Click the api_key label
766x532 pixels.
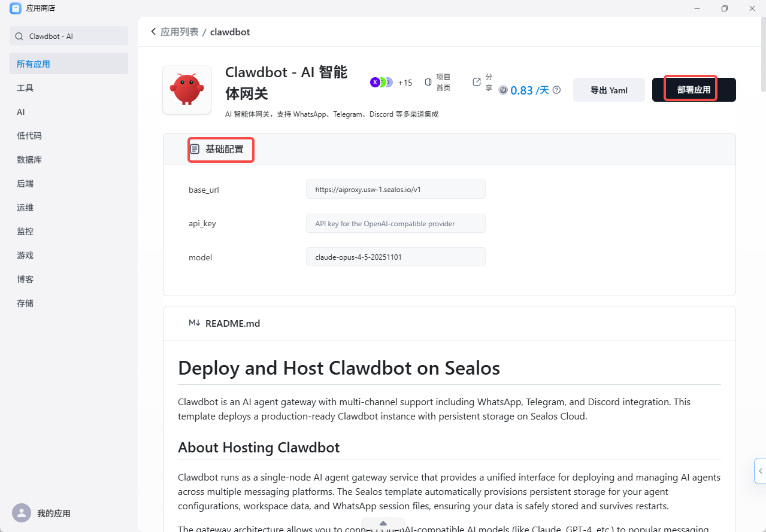click(202, 223)
